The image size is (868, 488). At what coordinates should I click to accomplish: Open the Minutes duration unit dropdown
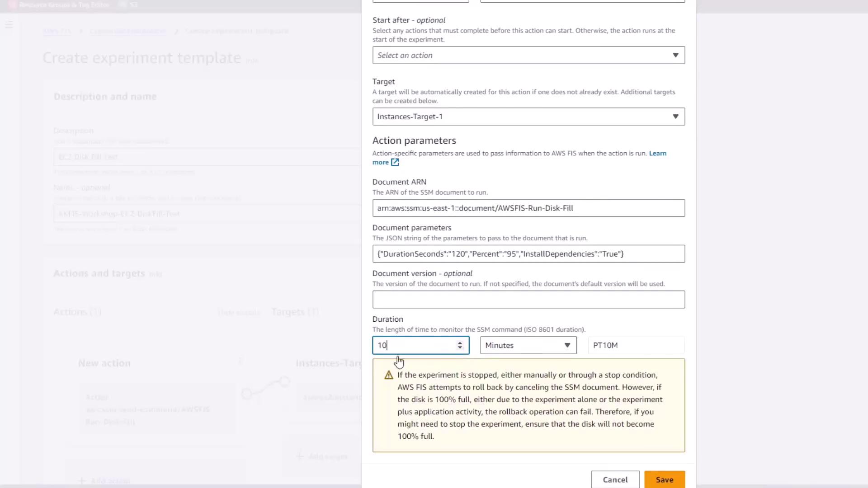(528, 345)
